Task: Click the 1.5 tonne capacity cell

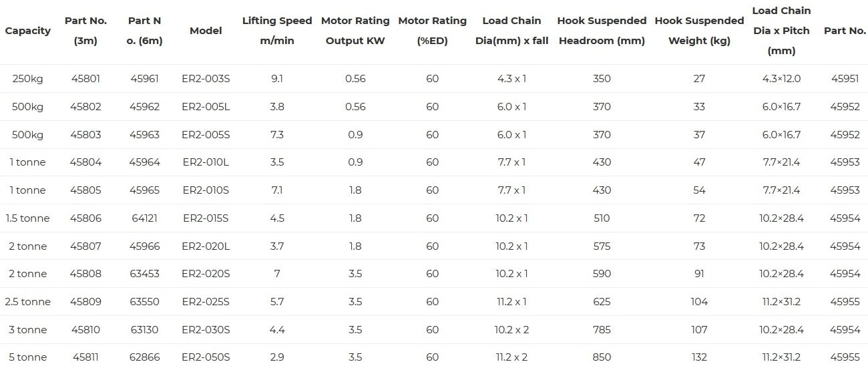Action: (x=27, y=218)
